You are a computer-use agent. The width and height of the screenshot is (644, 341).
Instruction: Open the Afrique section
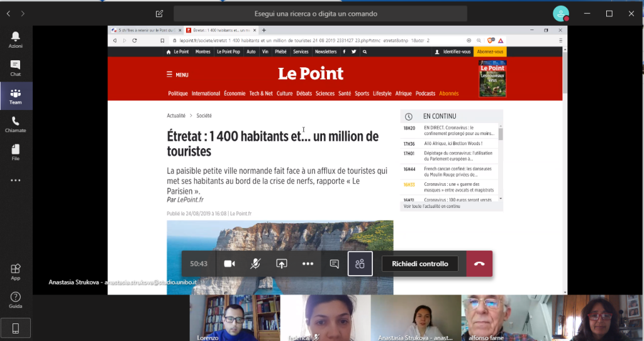[403, 94]
